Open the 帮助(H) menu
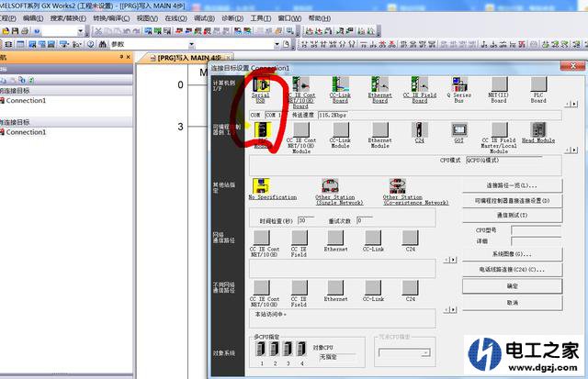The height and width of the screenshot is (379, 588). pyautogui.click(x=320, y=18)
